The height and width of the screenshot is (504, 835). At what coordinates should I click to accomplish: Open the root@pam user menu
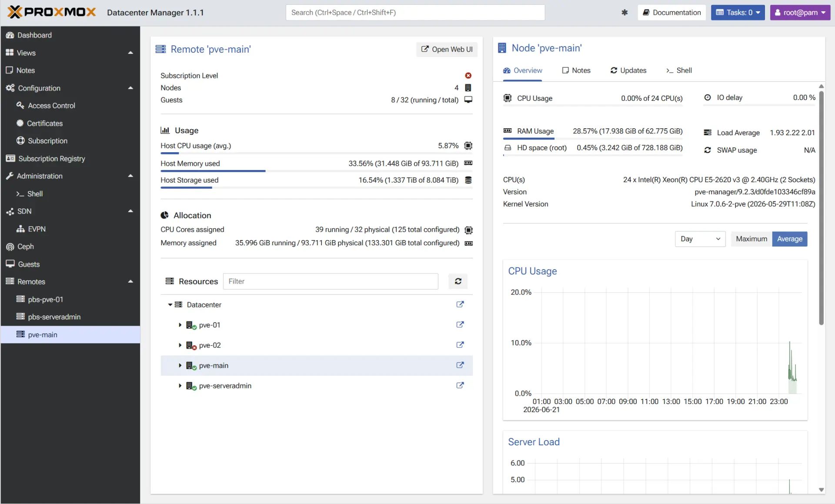pyautogui.click(x=800, y=13)
